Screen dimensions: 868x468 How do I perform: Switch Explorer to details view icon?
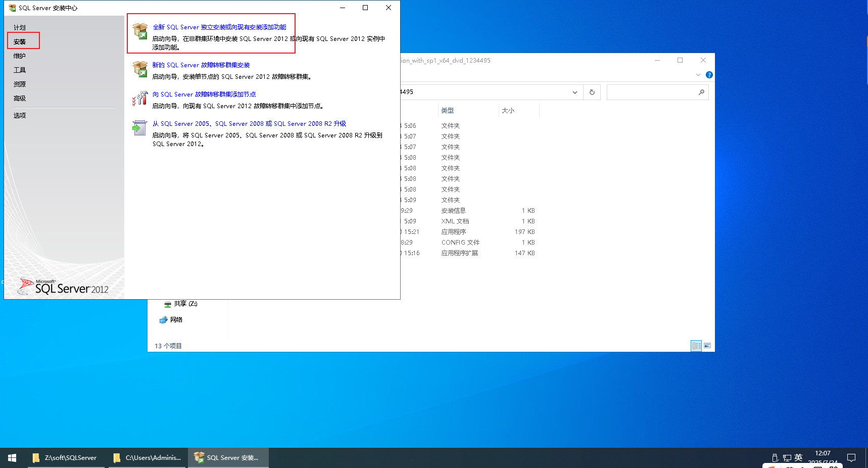(x=696, y=346)
